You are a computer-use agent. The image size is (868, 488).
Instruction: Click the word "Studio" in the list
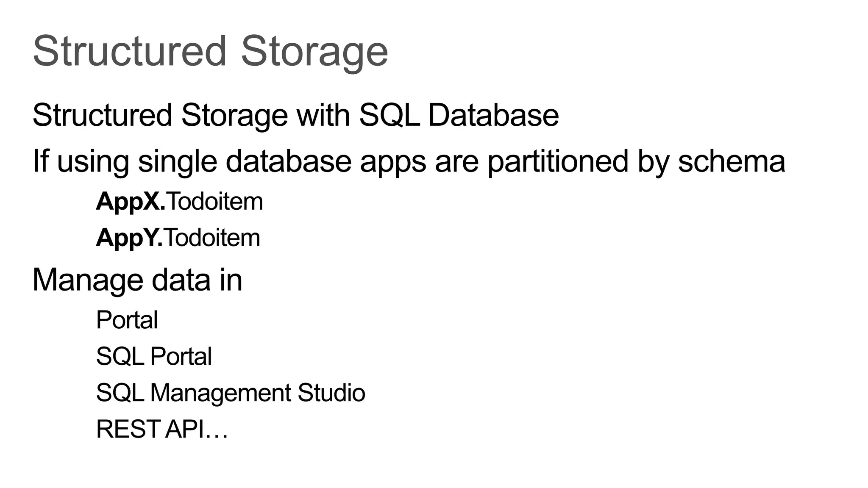click(x=331, y=393)
